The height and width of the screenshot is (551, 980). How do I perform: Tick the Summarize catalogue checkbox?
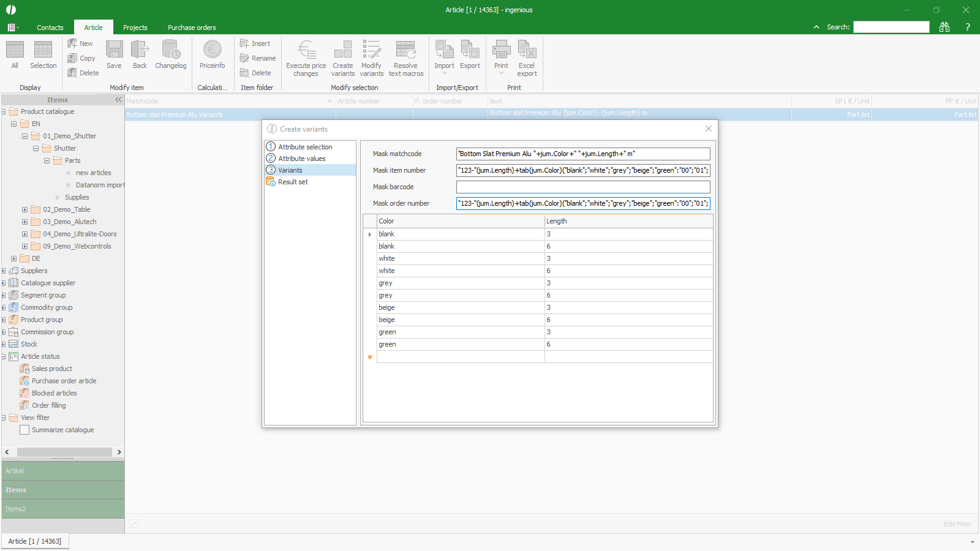pos(24,430)
